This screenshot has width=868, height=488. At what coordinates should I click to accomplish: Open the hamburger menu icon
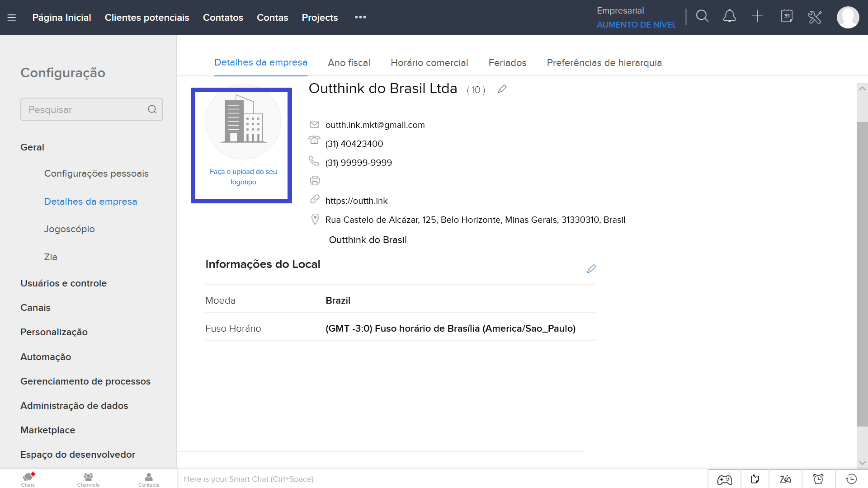12,18
